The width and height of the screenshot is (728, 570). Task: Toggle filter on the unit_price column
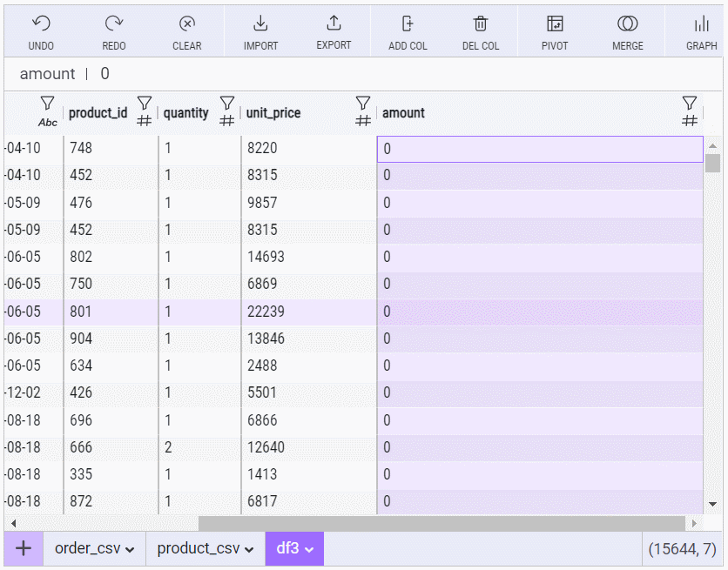pos(363,104)
